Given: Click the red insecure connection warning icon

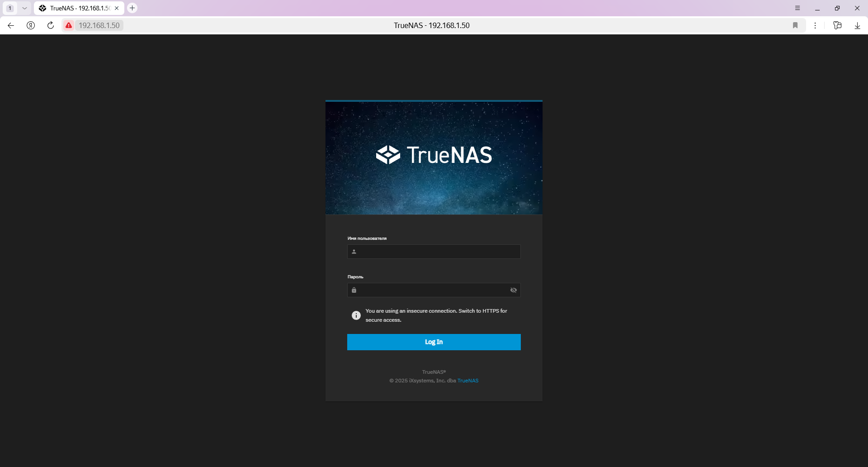Looking at the screenshot, I should (69, 25).
